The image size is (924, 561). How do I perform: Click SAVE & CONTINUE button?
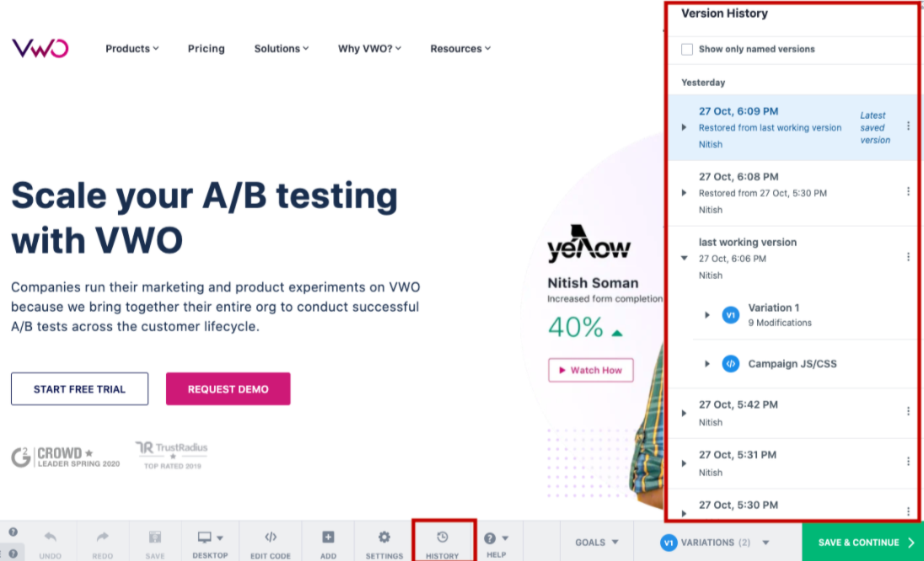coord(862,542)
